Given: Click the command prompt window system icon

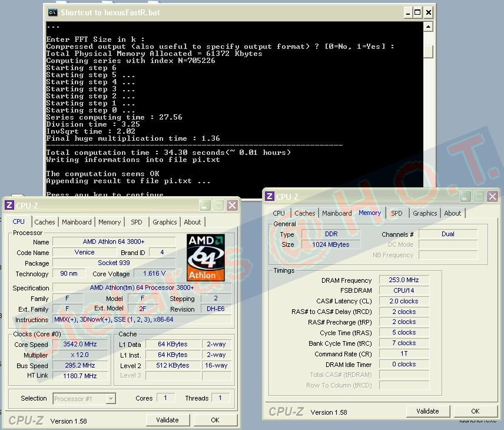Looking at the screenshot, I should 53,12.
